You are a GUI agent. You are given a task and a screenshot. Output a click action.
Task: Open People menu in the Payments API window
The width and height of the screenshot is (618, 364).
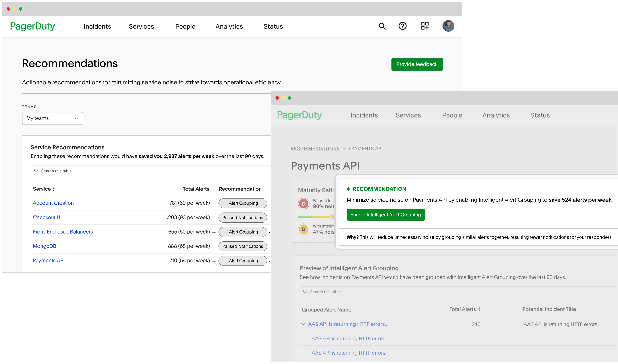tap(452, 115)
